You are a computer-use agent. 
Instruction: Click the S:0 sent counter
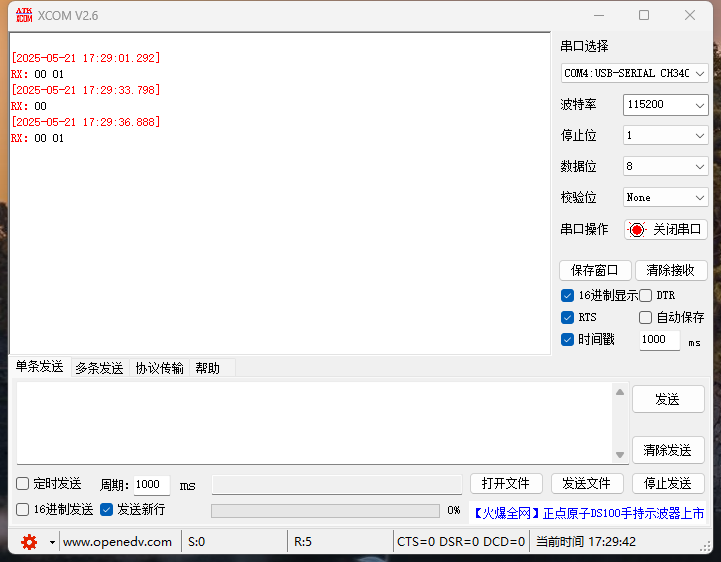click(x=196, y=542)
